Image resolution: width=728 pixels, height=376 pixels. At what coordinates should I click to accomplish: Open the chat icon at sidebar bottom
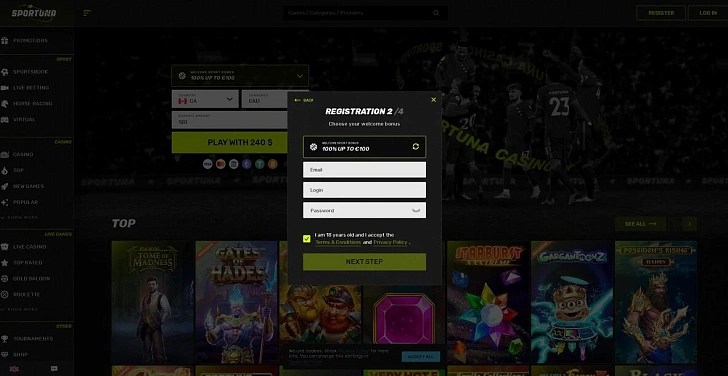[x=54, y=369]
